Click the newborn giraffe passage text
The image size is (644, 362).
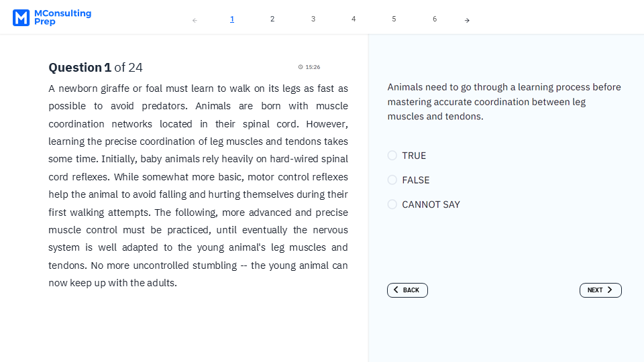[198, 186]
